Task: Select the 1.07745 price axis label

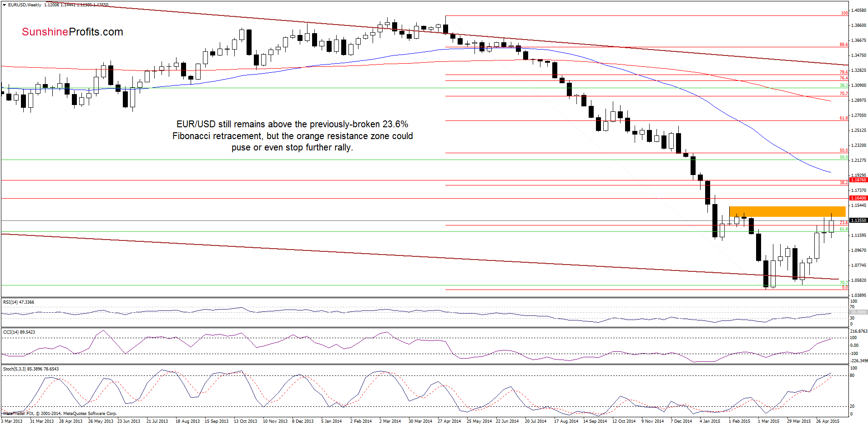Action: click(x=858, y=265)
